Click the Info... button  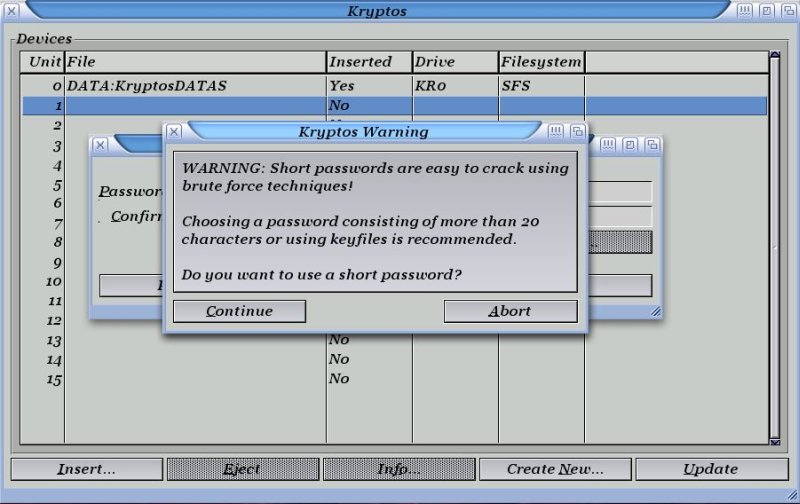coord(399,469)
